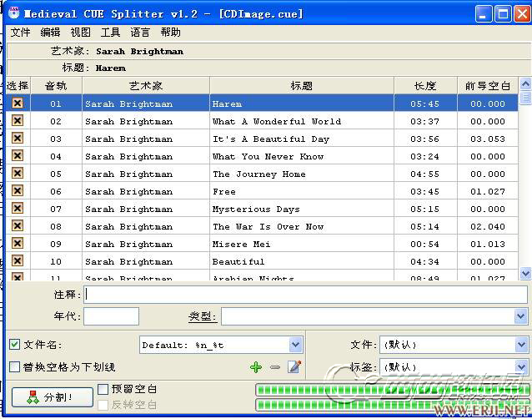532x419 pixels.
Task: Select track title It's A Beautiful Day
Action: click(271, 139)
